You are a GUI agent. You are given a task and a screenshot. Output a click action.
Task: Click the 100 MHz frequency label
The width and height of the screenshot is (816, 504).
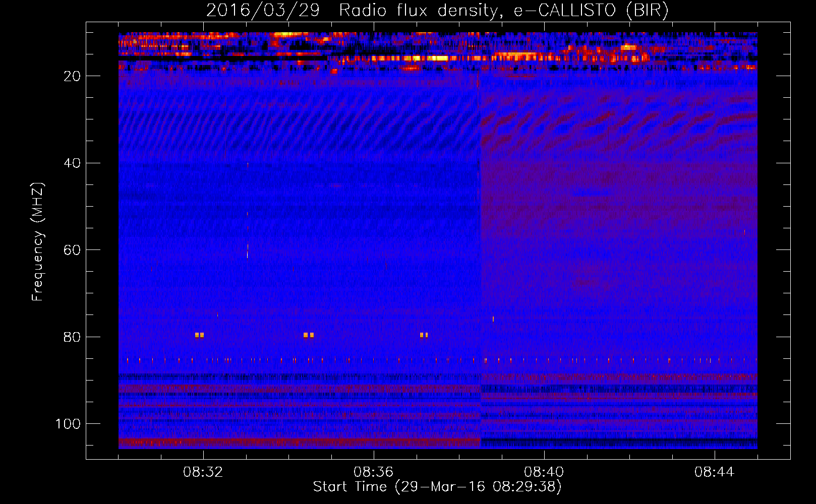point(68,424)
